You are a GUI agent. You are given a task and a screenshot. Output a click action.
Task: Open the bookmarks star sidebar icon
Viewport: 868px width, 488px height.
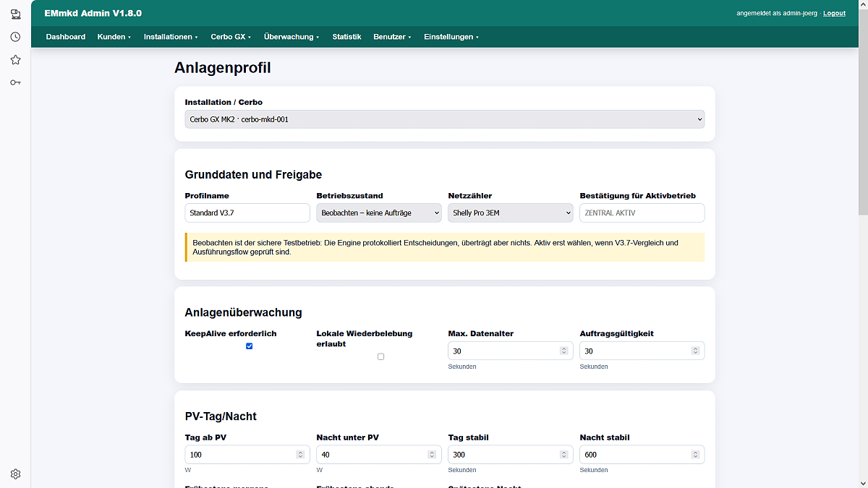tap(15, 60)
